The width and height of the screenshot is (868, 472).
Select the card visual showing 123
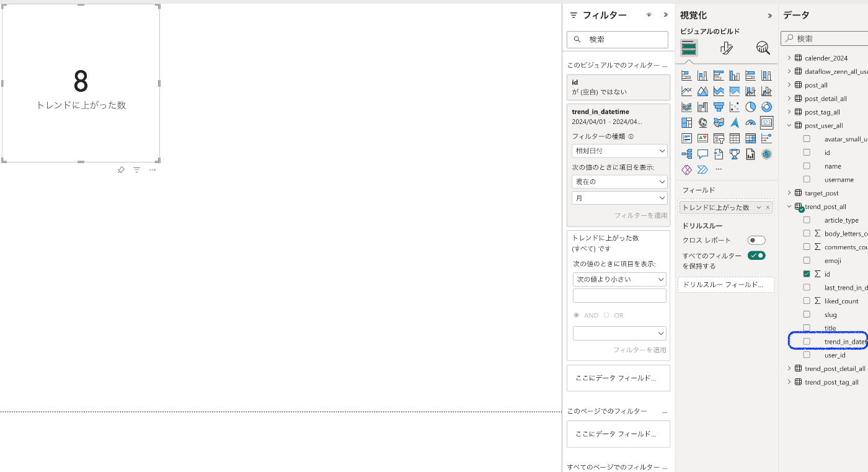[766, 123]
